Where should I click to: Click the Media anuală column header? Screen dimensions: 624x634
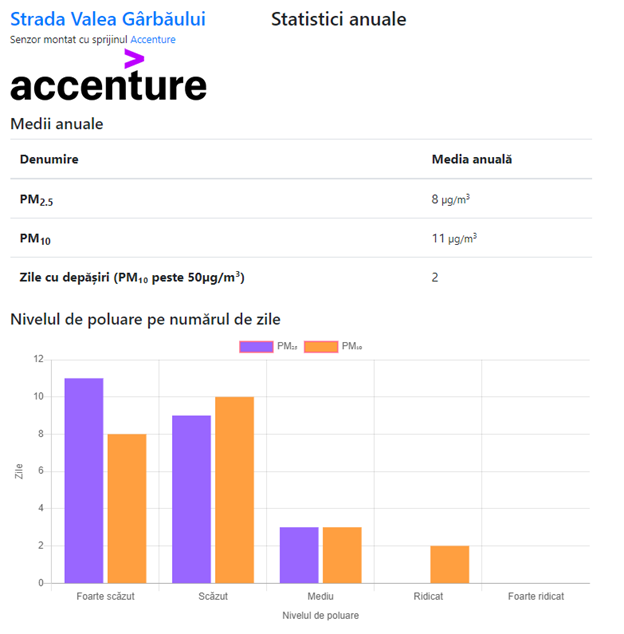point(471,160)
